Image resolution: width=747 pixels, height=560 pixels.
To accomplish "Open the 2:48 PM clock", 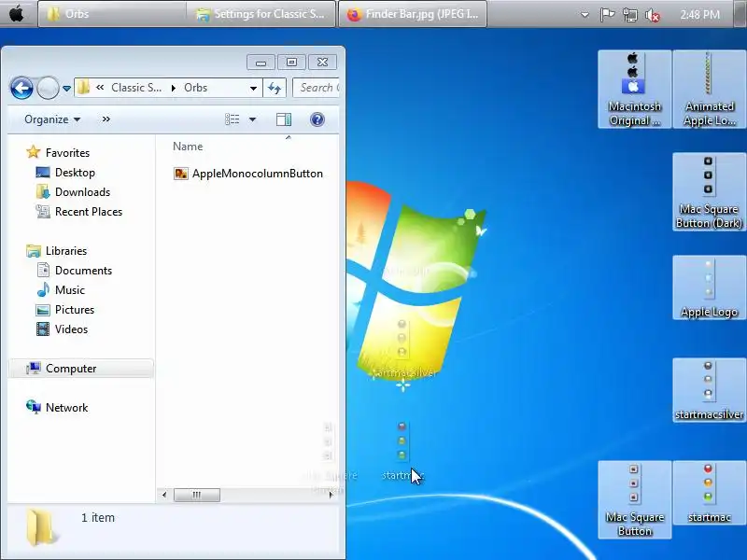I will coord(699,15).
